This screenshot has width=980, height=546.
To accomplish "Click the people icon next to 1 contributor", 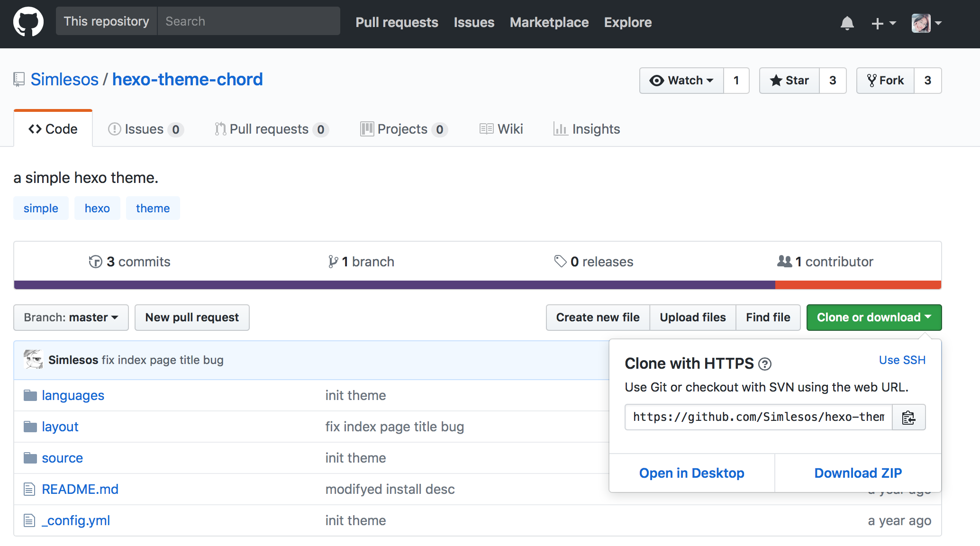I will [784, 261].
